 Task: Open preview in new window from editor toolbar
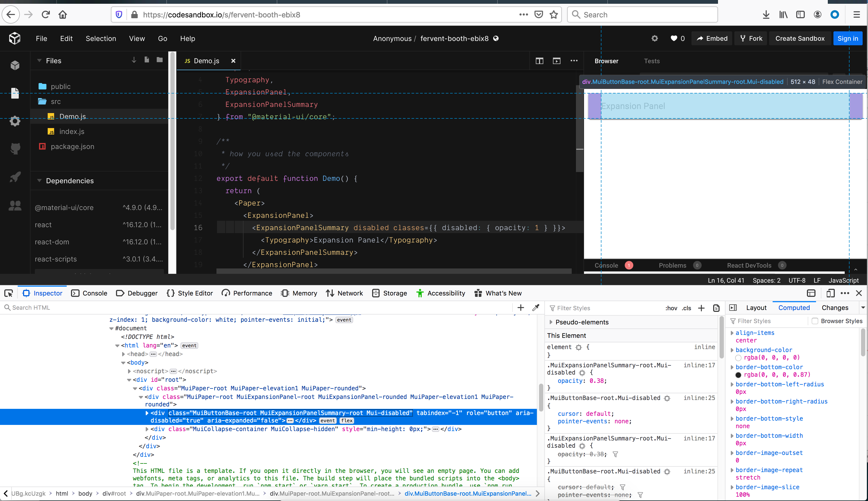coord(556,61)
